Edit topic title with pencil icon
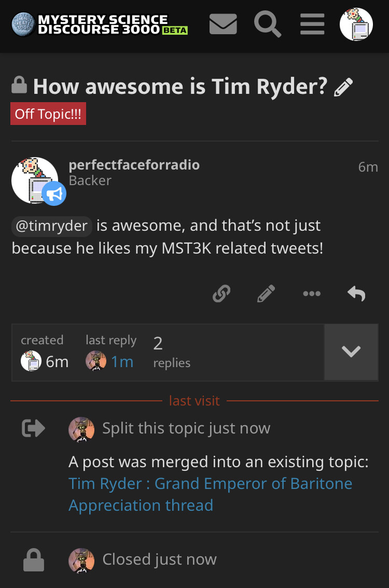389x588 pixels. point(343,87)
